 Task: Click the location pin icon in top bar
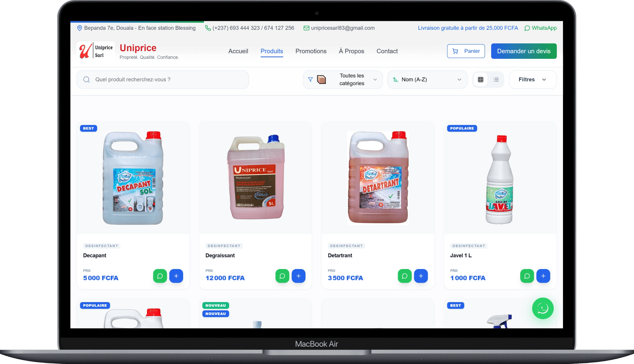[79, 28]
